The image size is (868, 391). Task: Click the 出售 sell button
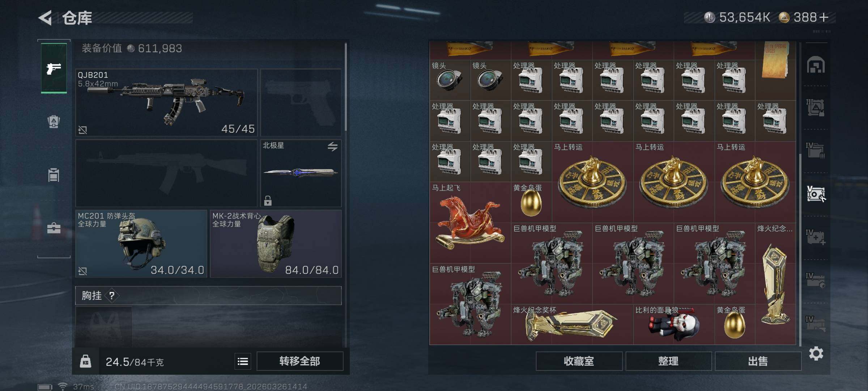tap(758, 361)
